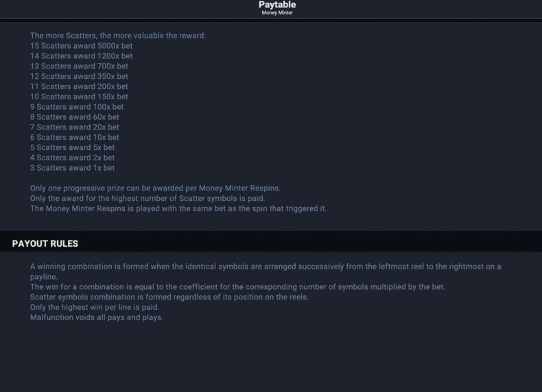542x392 pixels.
Task: Click the 'Only the highest win per line' rule
Action: pyautogui.click(x=95, y=307)
